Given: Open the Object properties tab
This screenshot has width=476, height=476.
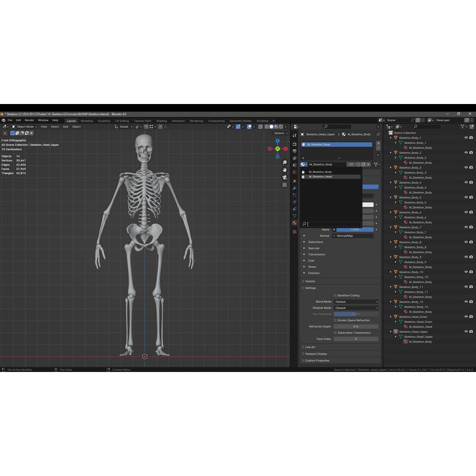Looking at the screenshot, I should tap(294, 181).
